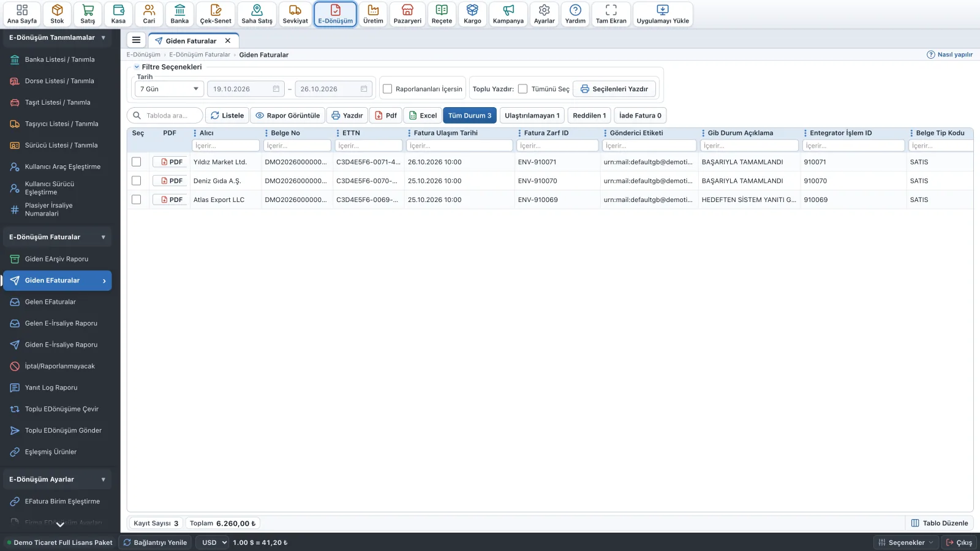Viewport: 980px width, 551px height.
Task: Close the Giden Faturalar tab
Action: click(228, 40)
